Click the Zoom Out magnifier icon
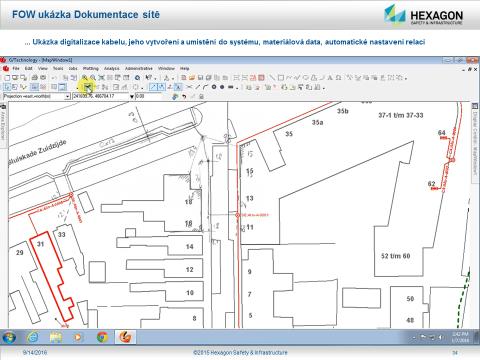 (x=93, y=78)
